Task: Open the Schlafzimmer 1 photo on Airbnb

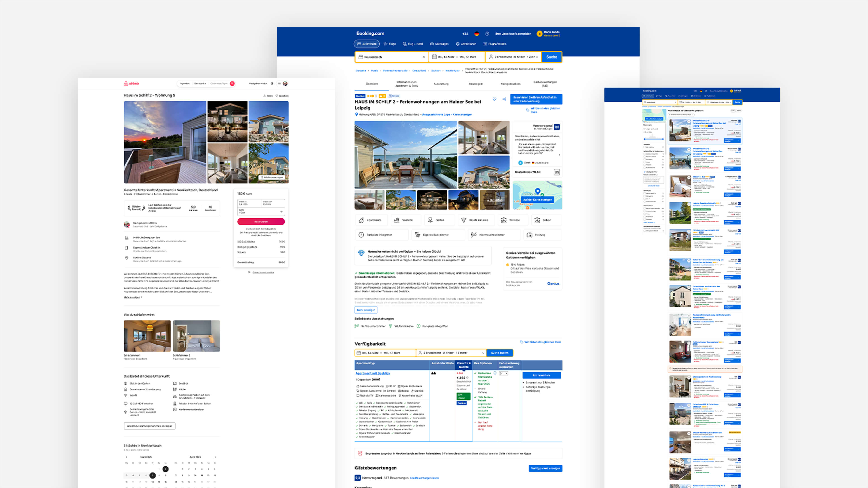Action: (x=147, y=336)
